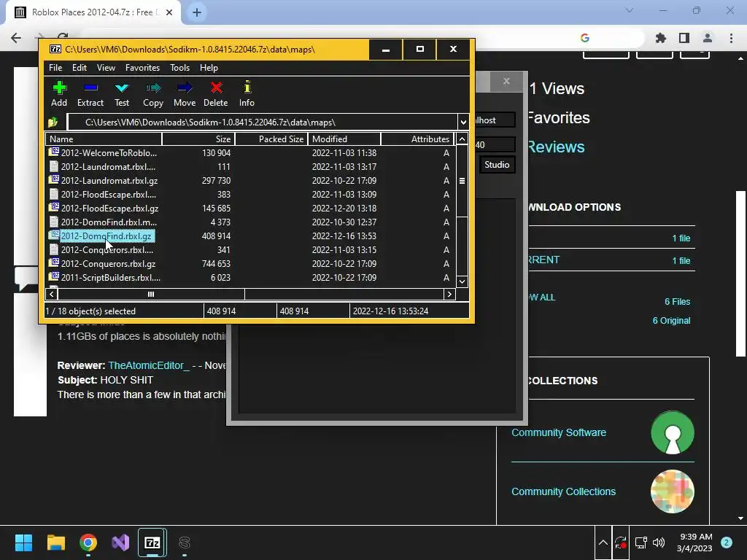The image size is (747, 560).
Task: Click the Delete toolbar icon
Action: point(216,94)
